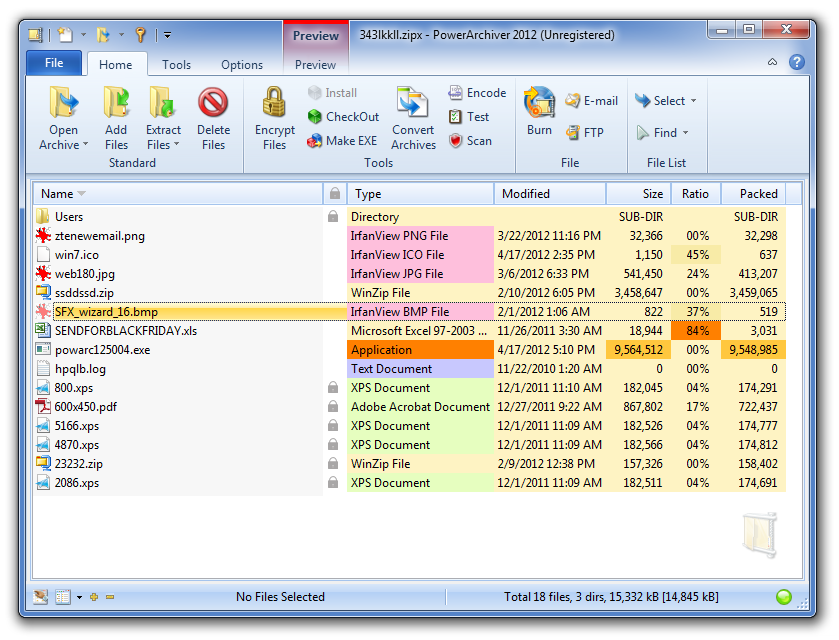Viewport: 839px width, 640px height.
Task: Click the CheckOut tool
Action: click(x=344, y=117)
